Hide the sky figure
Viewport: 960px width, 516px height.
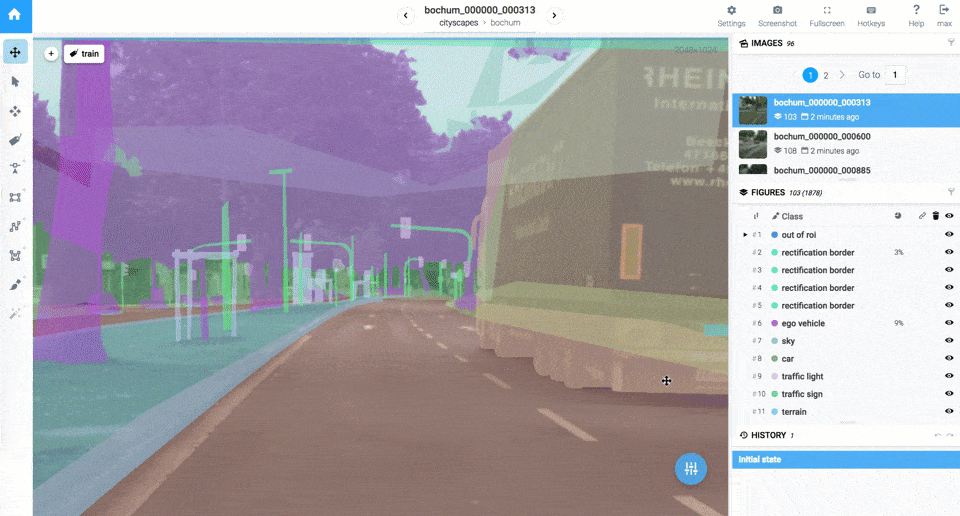click(x=949, y=341)
